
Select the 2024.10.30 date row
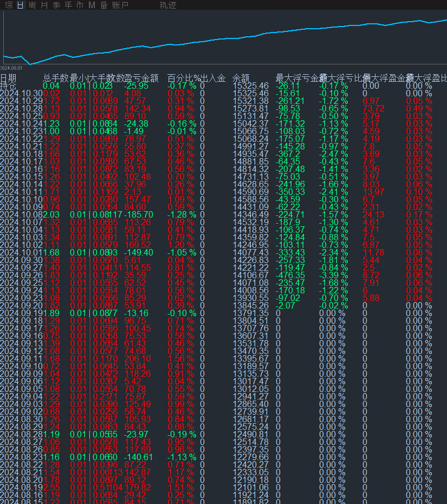(x=223, y=94)
